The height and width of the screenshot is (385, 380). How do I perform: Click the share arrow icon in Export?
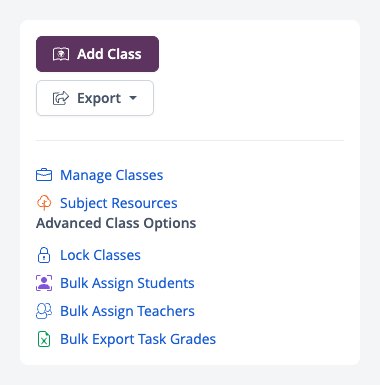[61, 98]
